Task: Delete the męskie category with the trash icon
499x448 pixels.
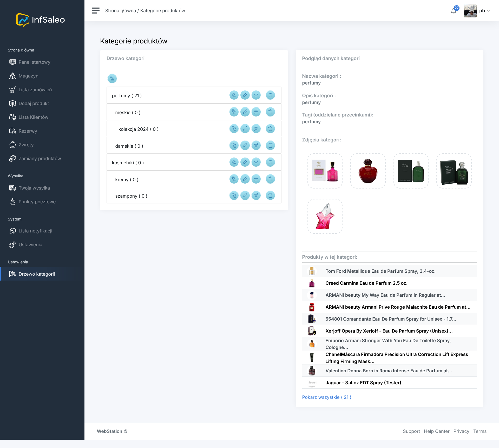Action: pyautogui.click(x=270, y=112)
